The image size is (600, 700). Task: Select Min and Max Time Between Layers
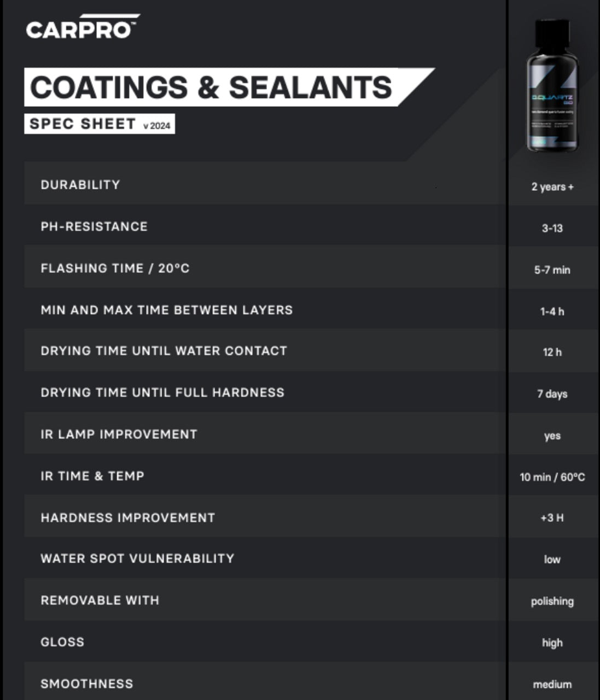click(x=167, y=310)
